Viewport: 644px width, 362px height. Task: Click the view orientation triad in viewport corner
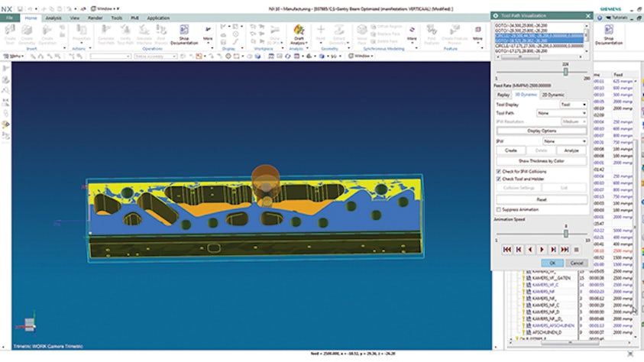28,323
